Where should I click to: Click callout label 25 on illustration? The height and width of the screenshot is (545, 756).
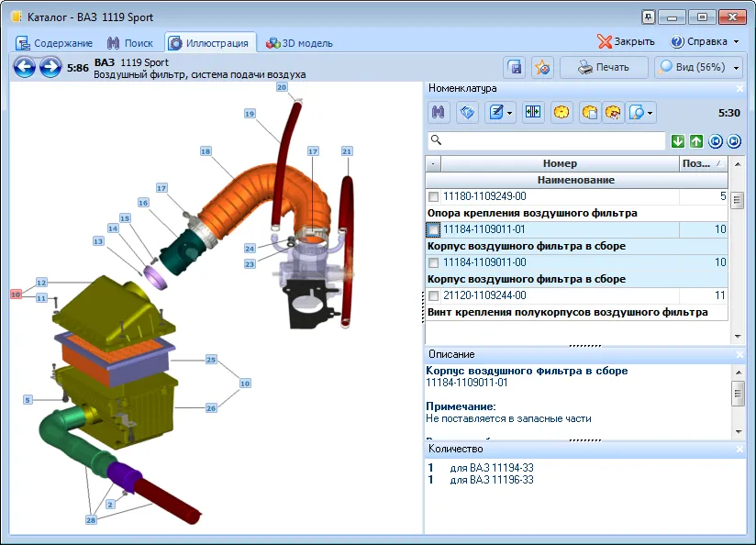211,360
